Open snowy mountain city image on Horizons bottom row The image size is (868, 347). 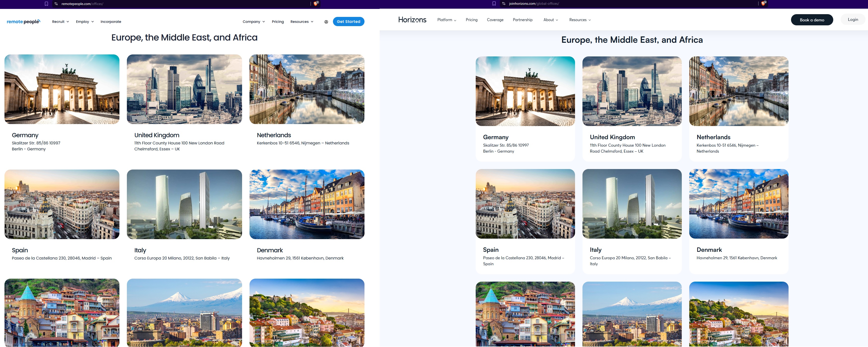(x=632, y=314)
